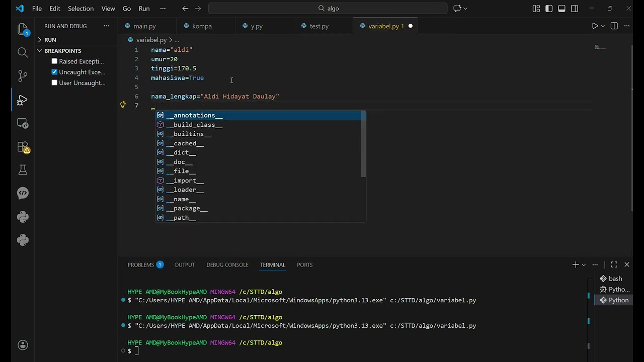Viewport: 644px width, 362px height.
Task: Switch to the DEBUG CONSOLE panel tab
Action: [227, 264]
